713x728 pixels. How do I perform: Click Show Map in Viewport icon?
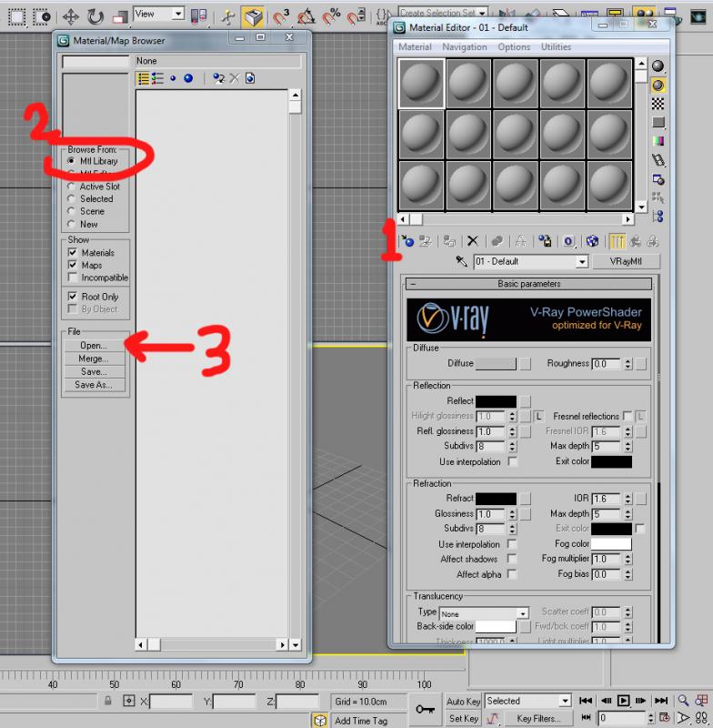(592, 241)
